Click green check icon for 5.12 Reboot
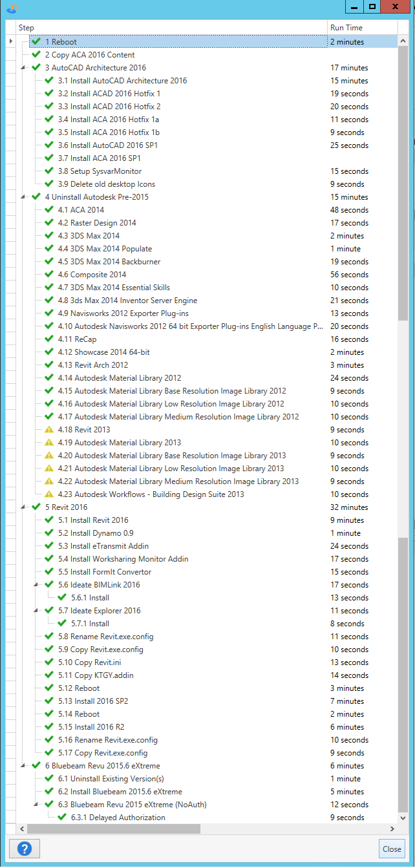415x868 pixels. click(49, 688)
